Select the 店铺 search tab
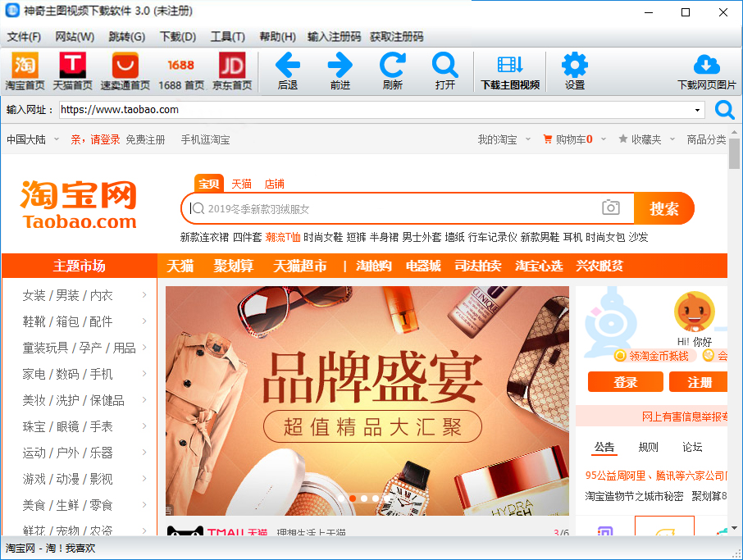743x560 pixels. coord(274,184)
